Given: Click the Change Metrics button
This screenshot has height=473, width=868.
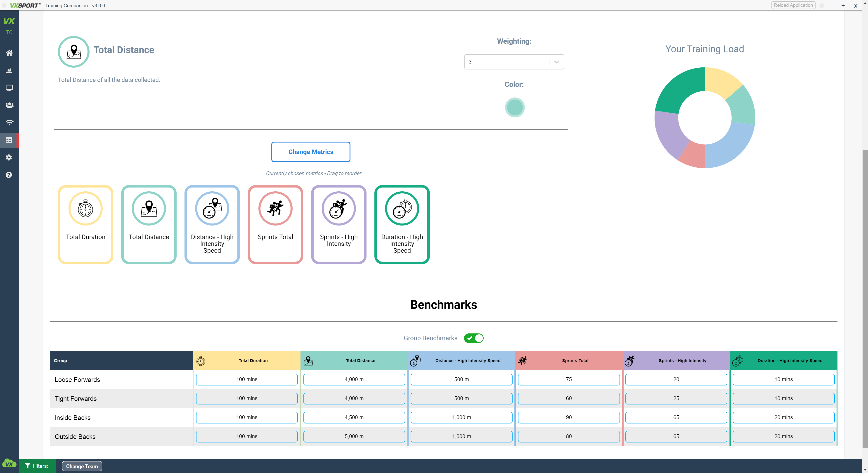Looking at the screenshot, I should click(x=311, y=152).
